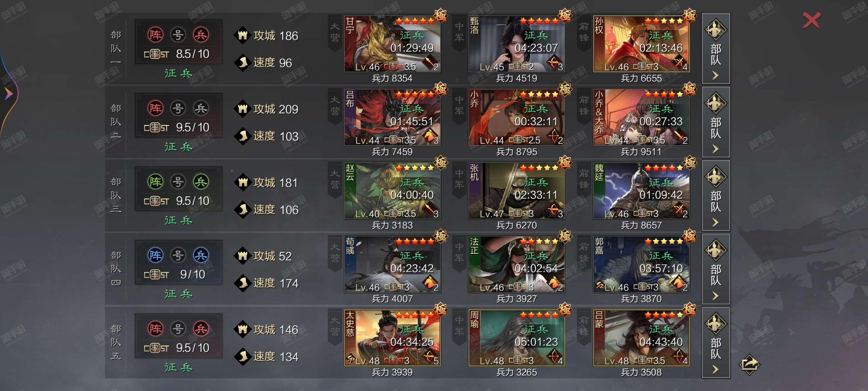Open the 部队五 right-side 部队 button
The height and width of the screenshot is (391, 868).
click(x=716, y=342)
